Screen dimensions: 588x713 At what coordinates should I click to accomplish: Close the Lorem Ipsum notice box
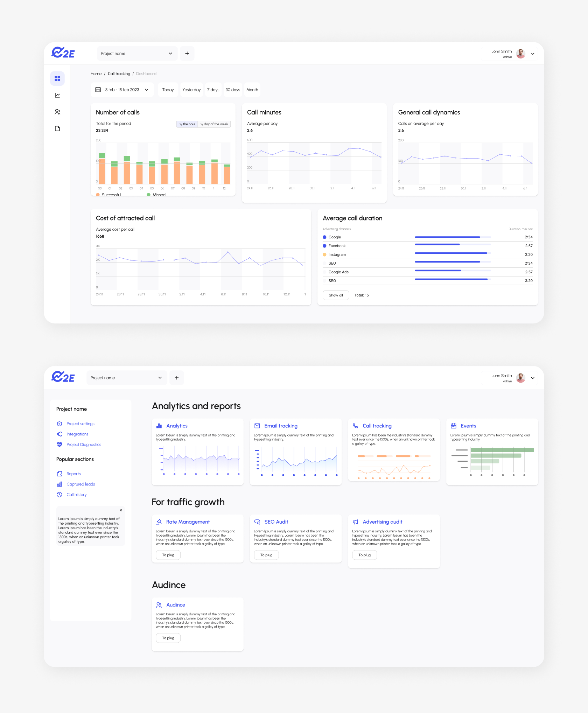click(121, 510)
